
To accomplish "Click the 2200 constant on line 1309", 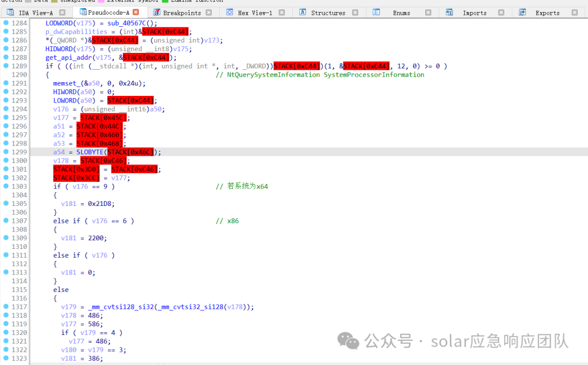I will tap(96, 238).
